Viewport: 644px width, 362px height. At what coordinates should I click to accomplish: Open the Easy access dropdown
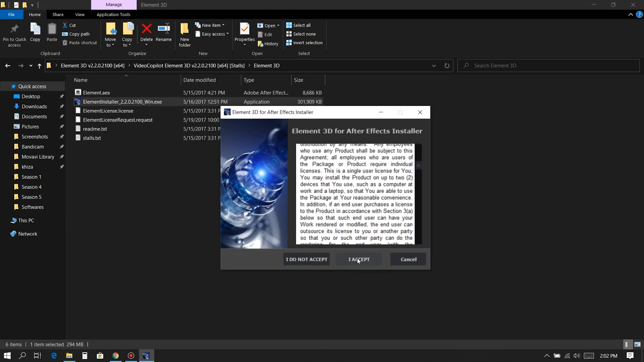tap(212, 34)
